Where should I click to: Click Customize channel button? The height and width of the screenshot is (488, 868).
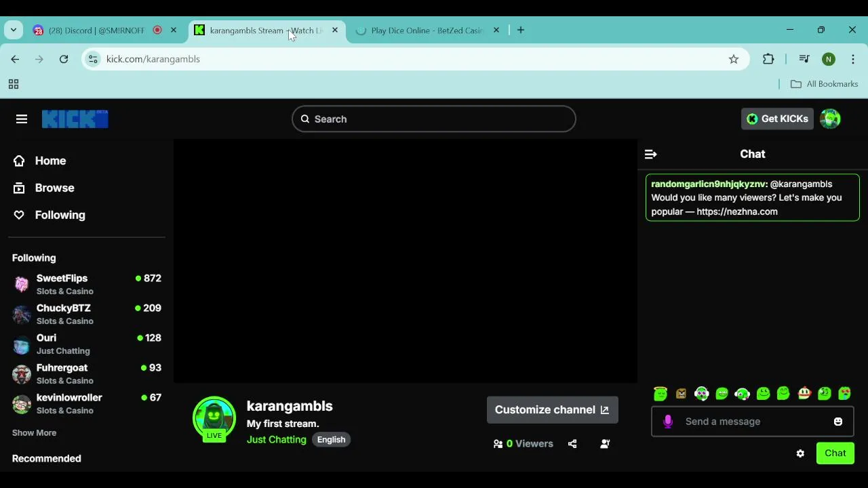point(552,410)
